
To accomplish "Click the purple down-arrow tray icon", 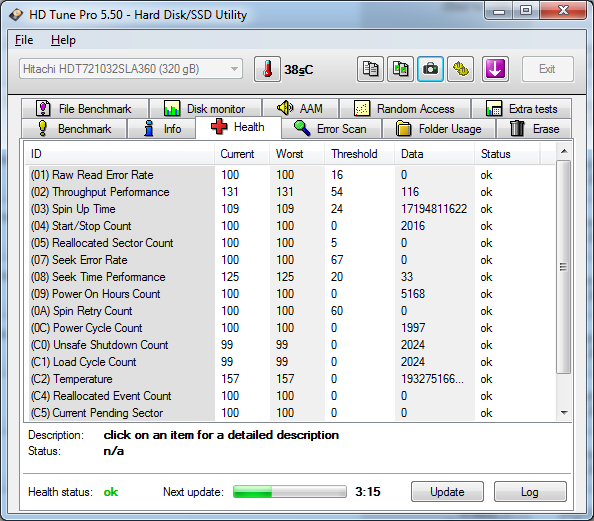I will (495, 69).
